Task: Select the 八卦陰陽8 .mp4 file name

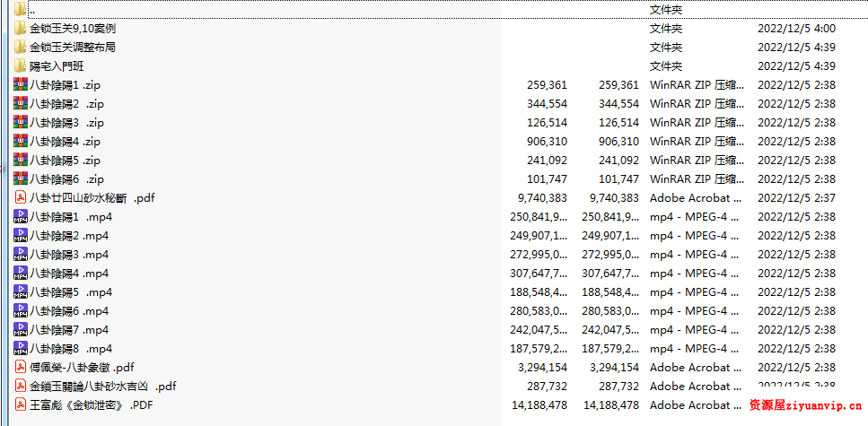Action: [x=71, y=349]
